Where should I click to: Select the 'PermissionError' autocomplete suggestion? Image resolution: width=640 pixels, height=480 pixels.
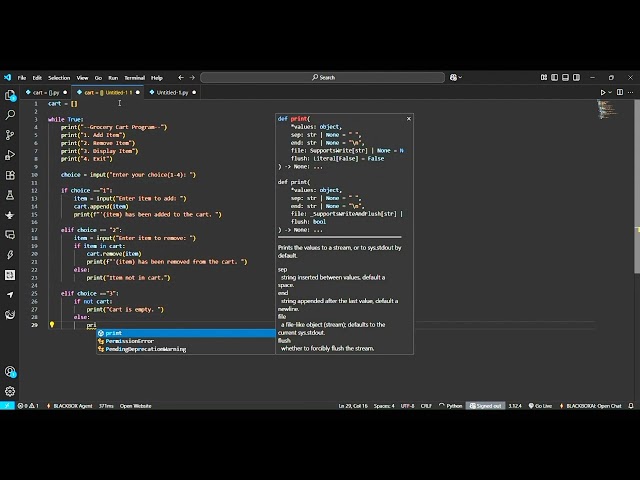186,341
